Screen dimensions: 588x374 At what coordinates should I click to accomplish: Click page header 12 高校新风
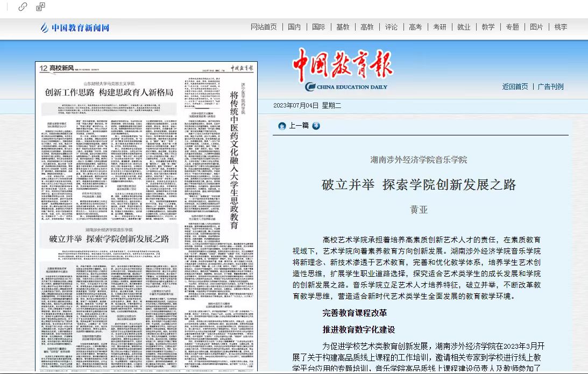pos(56,68)
